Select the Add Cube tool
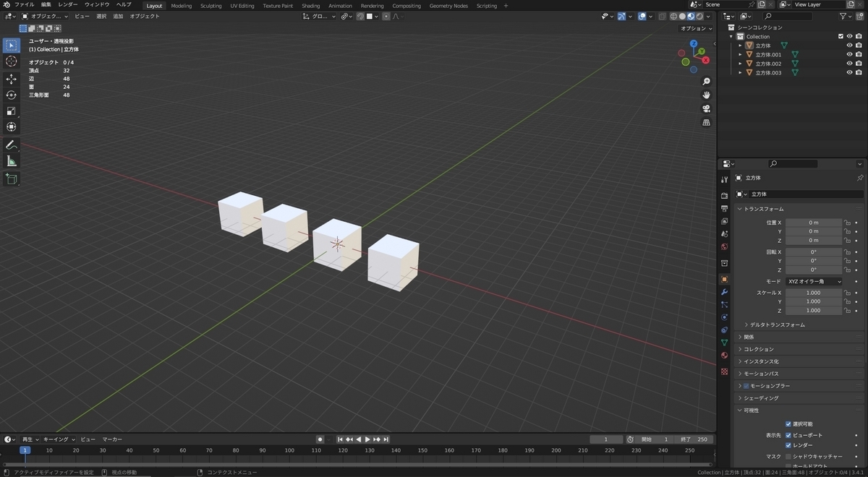This screenshot has width=868, height=477. [11, 178]
